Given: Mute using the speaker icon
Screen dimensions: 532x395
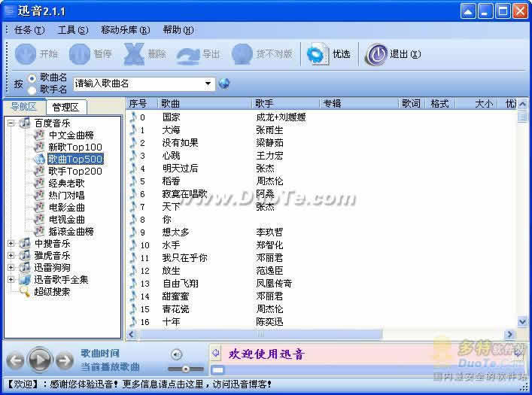Looking at the screenshot, I should tap(176, 354).
